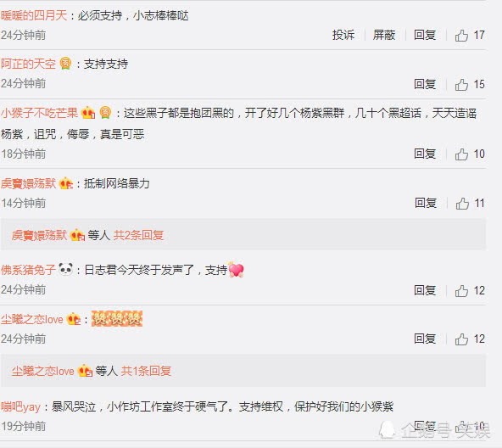Screen dimensions: 502x448
Task: Block the first comment using 屏蔽
Action: (x=384, y=35)
